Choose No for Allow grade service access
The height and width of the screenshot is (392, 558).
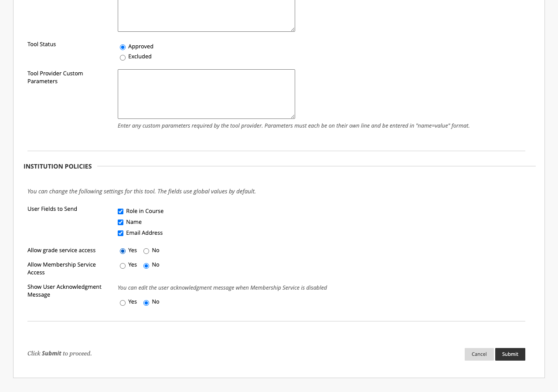pyautogui.click(x=146, y=251)
